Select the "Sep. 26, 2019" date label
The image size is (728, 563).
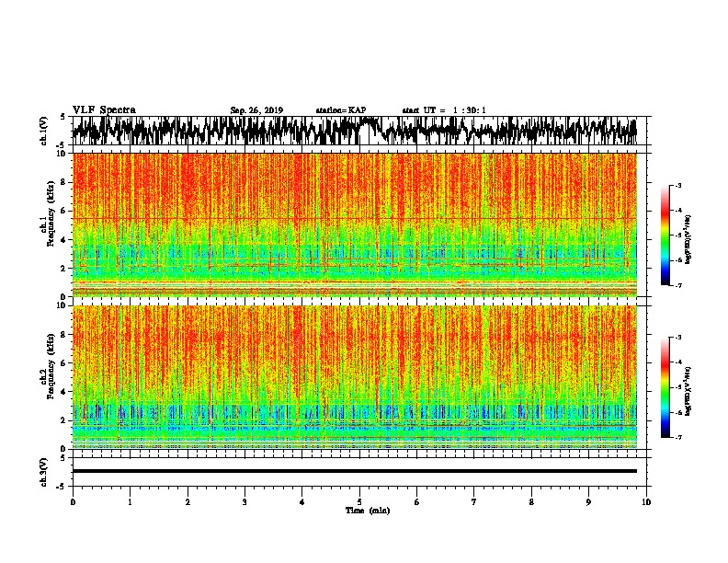pos(256,110)
